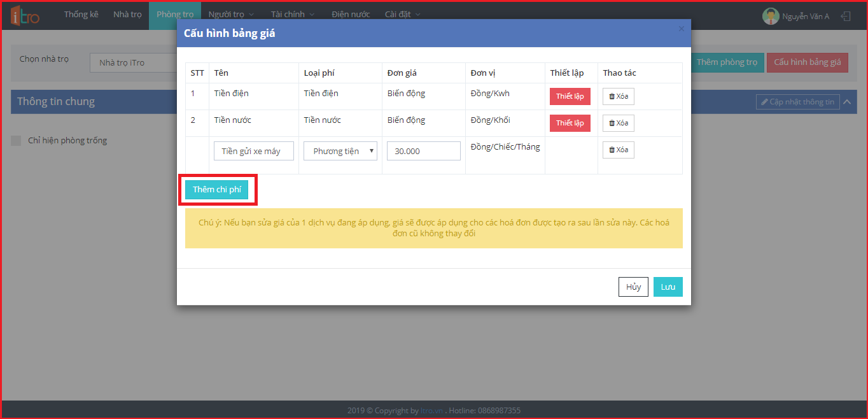
Task: Cancel the dialog with Hủy
Action: pyautogui.click(x=633, y=287)
